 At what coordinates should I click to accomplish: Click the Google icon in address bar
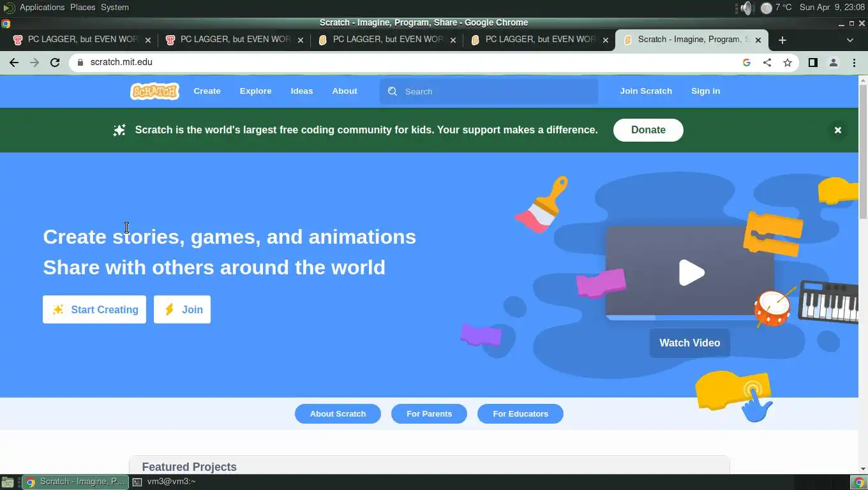[747, 63]
